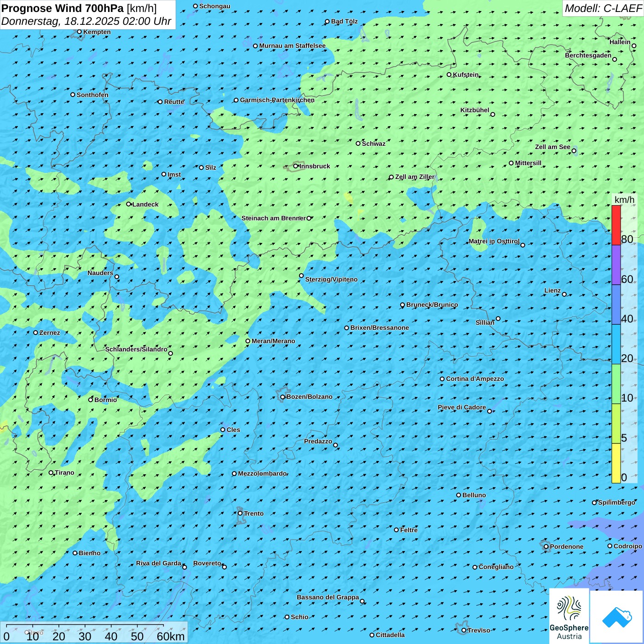The width and height of the screenshot is (644, 644).
Task: Click the Belluno location marker circle
Action: pos(459,495)
